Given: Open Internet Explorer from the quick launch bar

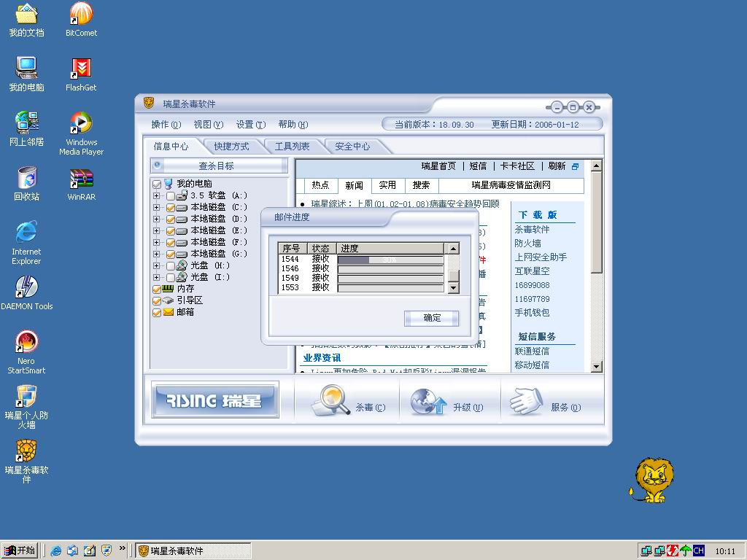Looking at the screenshot, I should [55, 551].
